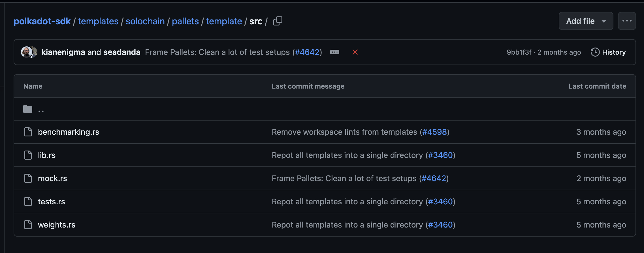
Task: Expand commit message with ellipsis icon
Action: click(334, 52)
